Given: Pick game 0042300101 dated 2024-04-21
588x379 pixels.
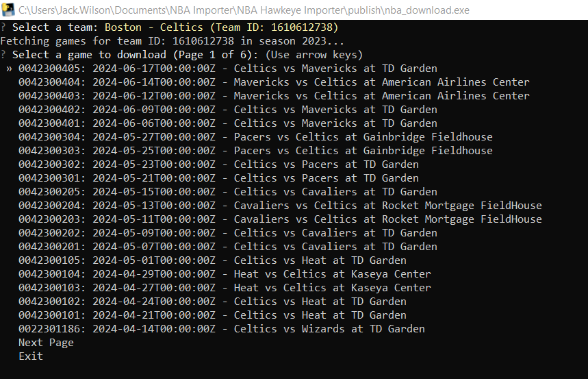Looking at the screenshot, I should 212,315.
